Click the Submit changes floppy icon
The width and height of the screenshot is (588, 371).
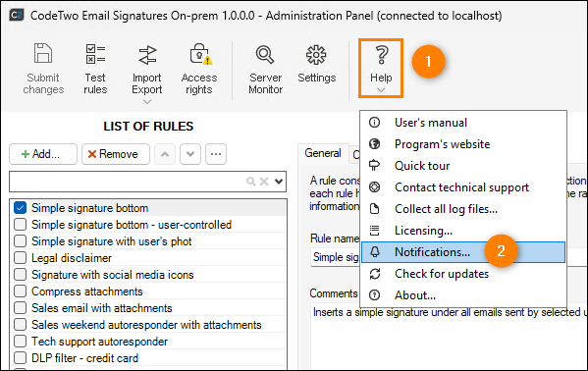click(43, 53)
